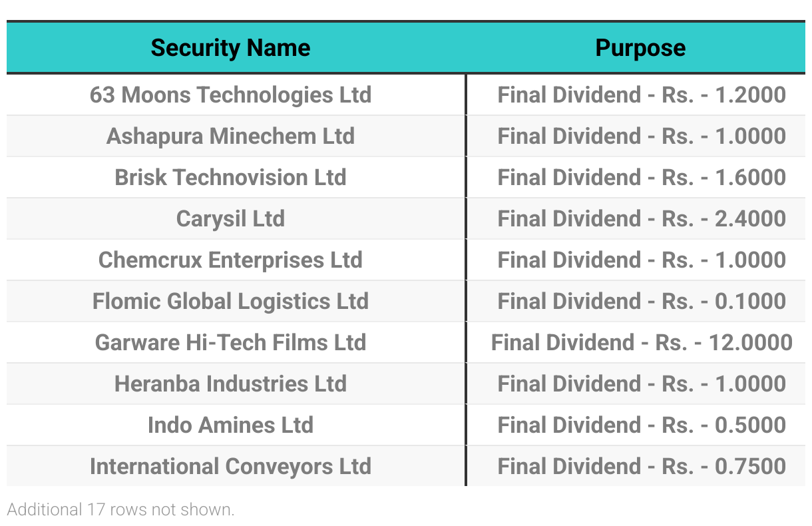
Task: Click the Rs. 12.0000 dividend cell
Action: pyautogui.click(x=642, y=342)
